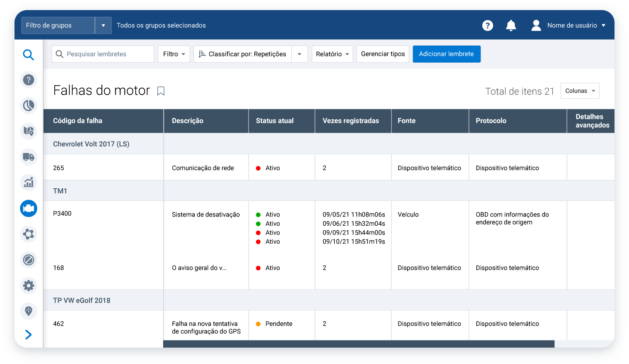
Task: Click the horizontal scrollbar below the table
Action: (x=359, y=344)
